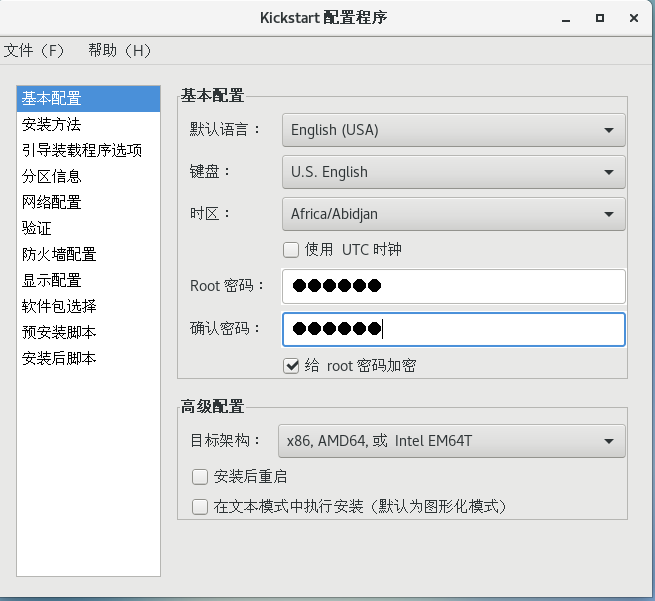This screenshot has height=601, width=655.
Task: Go to 软件包选择 section
Action: [x=88, y=306]
